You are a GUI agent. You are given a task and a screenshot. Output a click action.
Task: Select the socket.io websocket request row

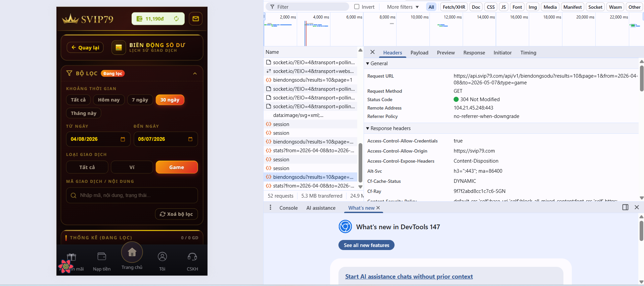[310, 71]
